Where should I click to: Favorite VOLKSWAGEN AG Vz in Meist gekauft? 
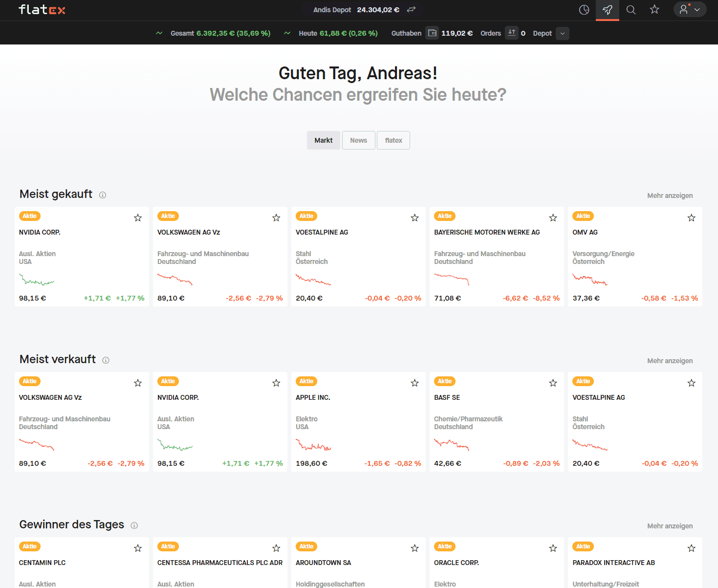(276, 218)
